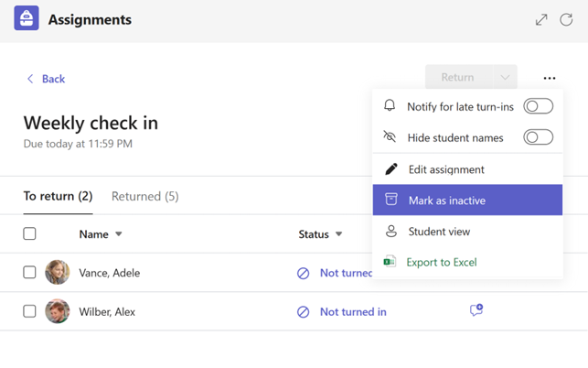588x368 pixels.
Task: Click the not-turned-in icon for Vance, Adele
Action: (x=303, y=274)
